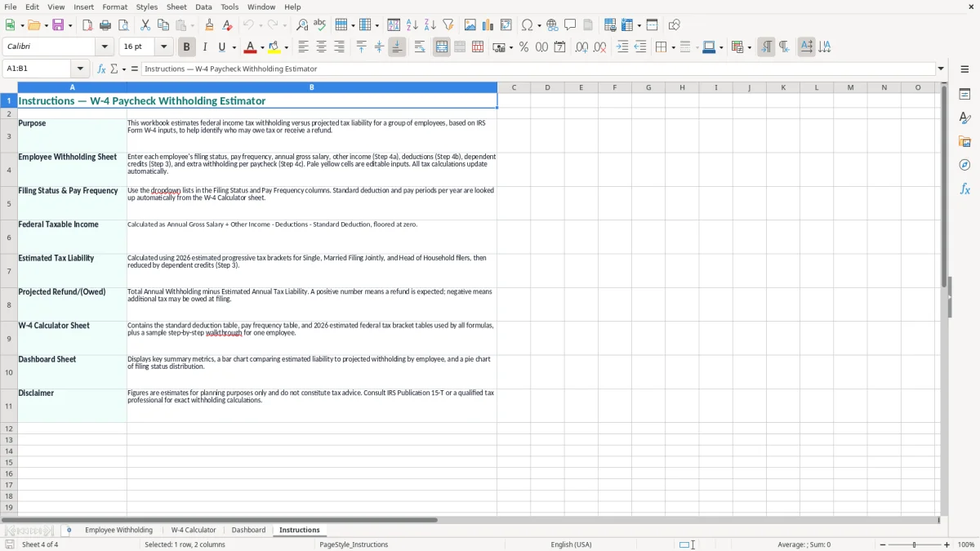Image resolution: width=980 pixels, height=551 pixels.
Task: Toggle Center Horizontally alignment
Action: pos(321,47)
